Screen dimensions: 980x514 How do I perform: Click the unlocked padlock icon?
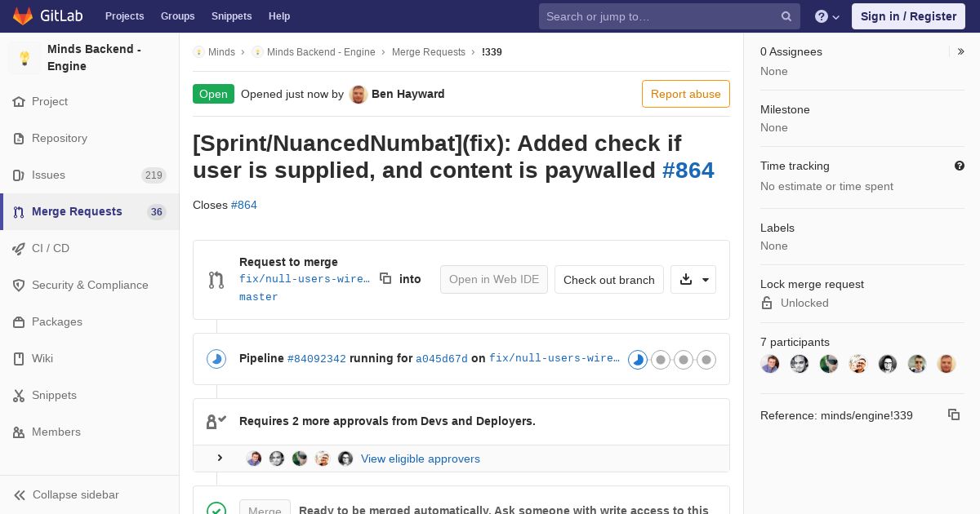pos(767,303)
